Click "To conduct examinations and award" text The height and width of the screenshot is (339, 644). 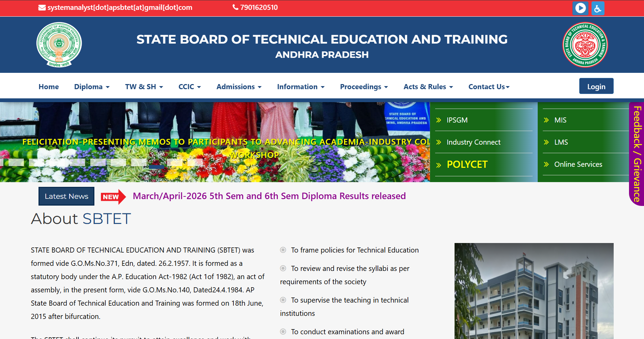(348, 332)
